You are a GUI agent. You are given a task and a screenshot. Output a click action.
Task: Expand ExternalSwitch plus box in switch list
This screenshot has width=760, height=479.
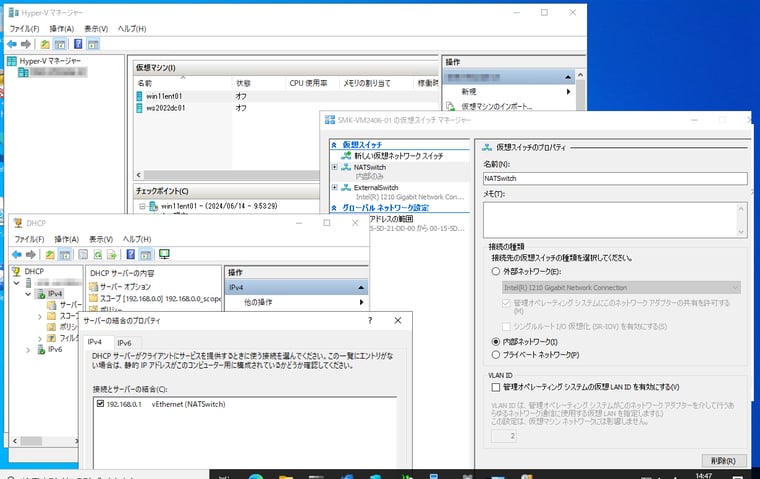click(334, 187)
